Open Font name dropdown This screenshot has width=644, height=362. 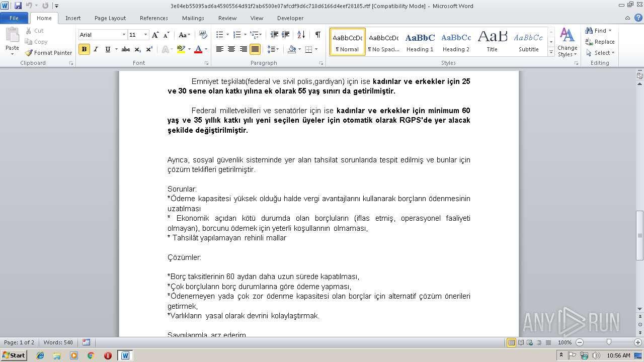click(124, 35)
